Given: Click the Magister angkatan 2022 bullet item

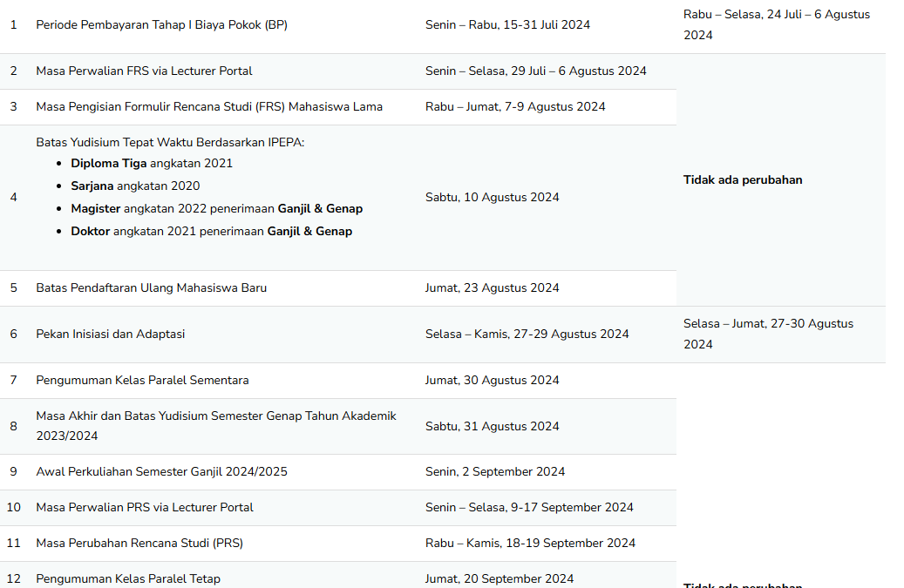Looking at the screenshot, I should 216,208.
